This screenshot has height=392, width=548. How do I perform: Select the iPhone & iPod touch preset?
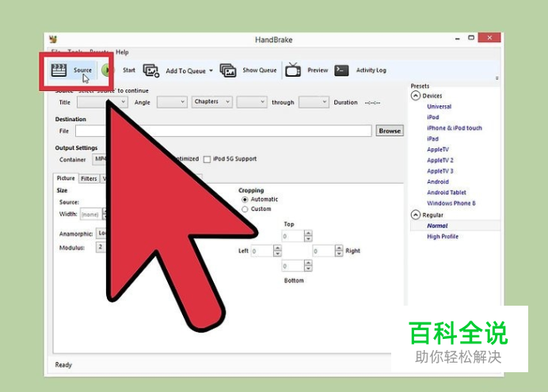455,127
